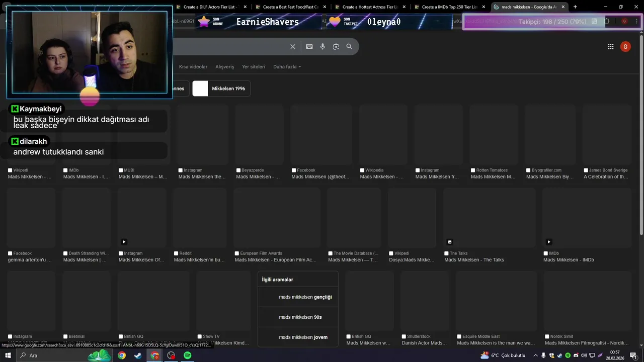
Task: Switch to the Alışveriş tab
Action: pyautogui.click(x=225, y=67)
